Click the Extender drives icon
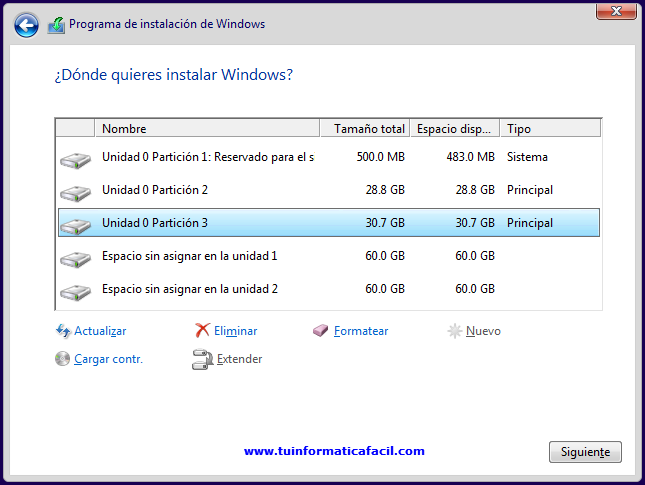 coord(202,360)
